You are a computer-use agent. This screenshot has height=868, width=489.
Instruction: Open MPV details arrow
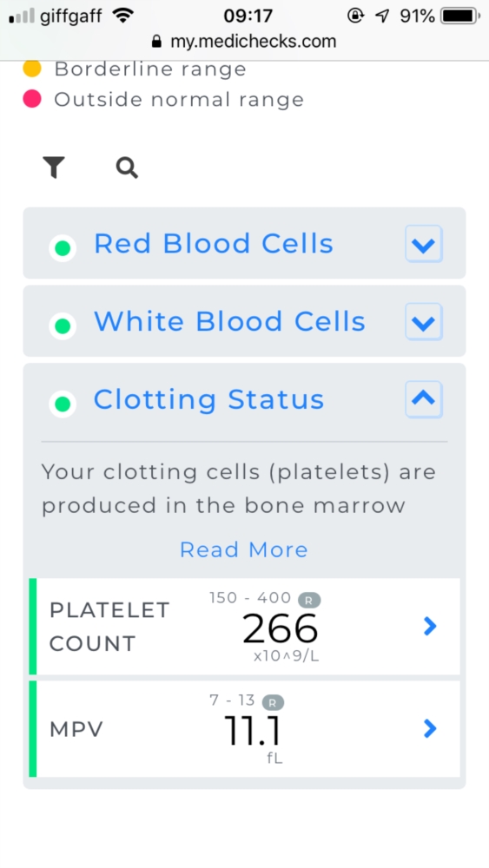pos(430,729)
